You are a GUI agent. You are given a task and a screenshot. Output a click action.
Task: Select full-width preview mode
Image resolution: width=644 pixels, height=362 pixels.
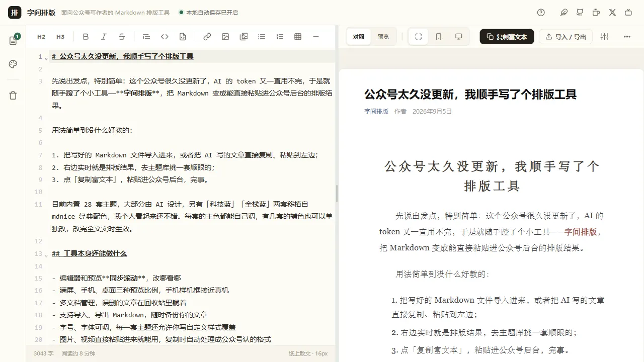coord(418,37)
